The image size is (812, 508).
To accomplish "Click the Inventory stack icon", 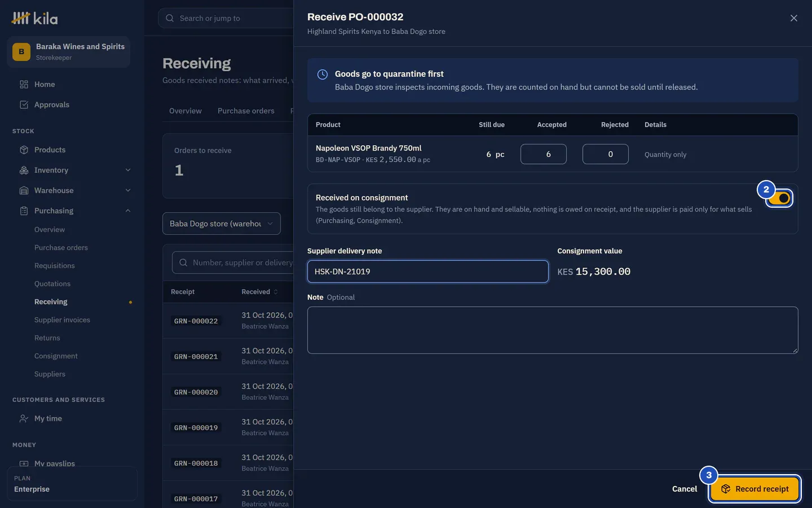I will point(24,170).
